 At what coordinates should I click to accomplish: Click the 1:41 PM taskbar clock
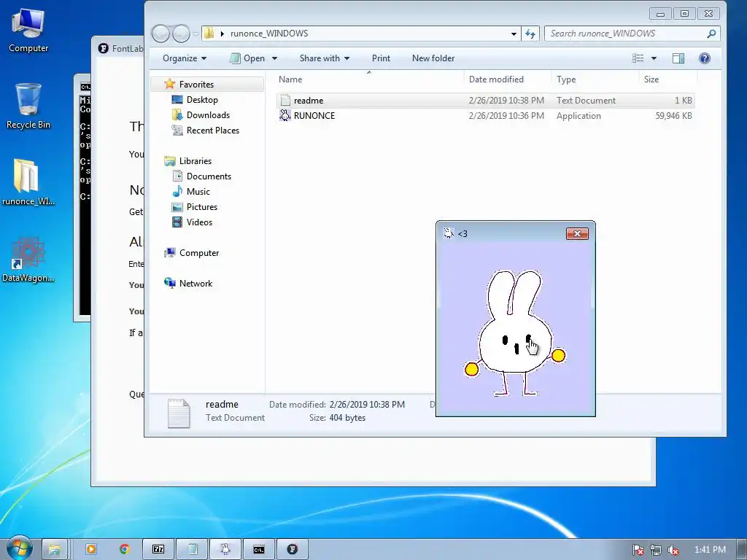[710, 550]
